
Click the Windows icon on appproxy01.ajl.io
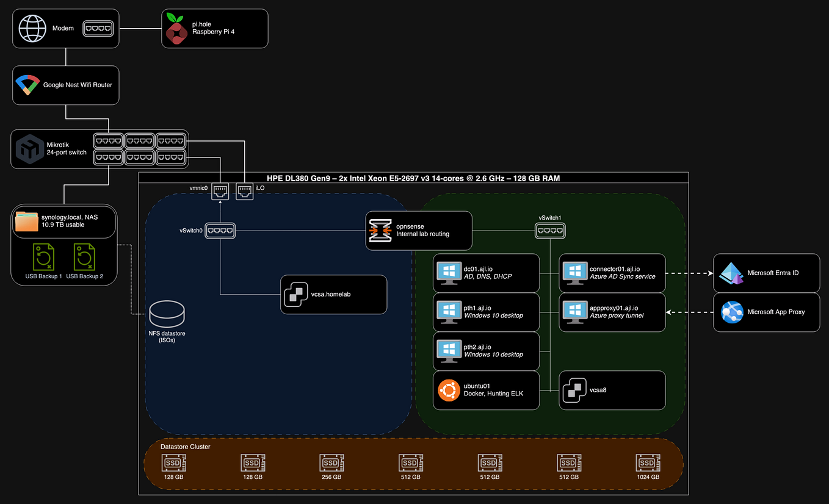(x=574, y=312)
